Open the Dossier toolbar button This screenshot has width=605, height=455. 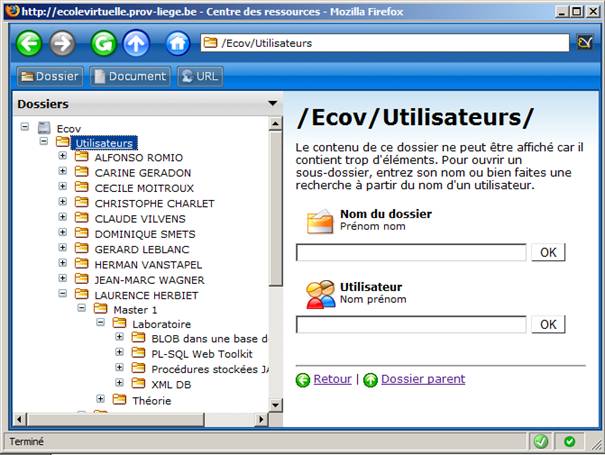pyautogui.click(x=50, y=76)
